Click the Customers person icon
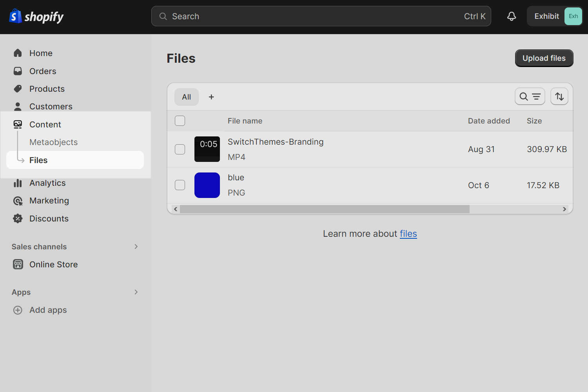Viewport: 588px width, 392px height. [18, 106]
